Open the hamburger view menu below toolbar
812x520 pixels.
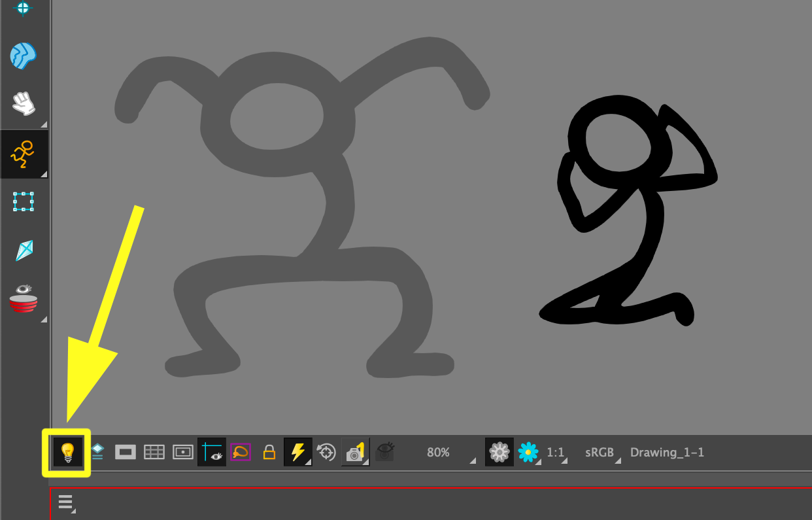click(65, 502)
